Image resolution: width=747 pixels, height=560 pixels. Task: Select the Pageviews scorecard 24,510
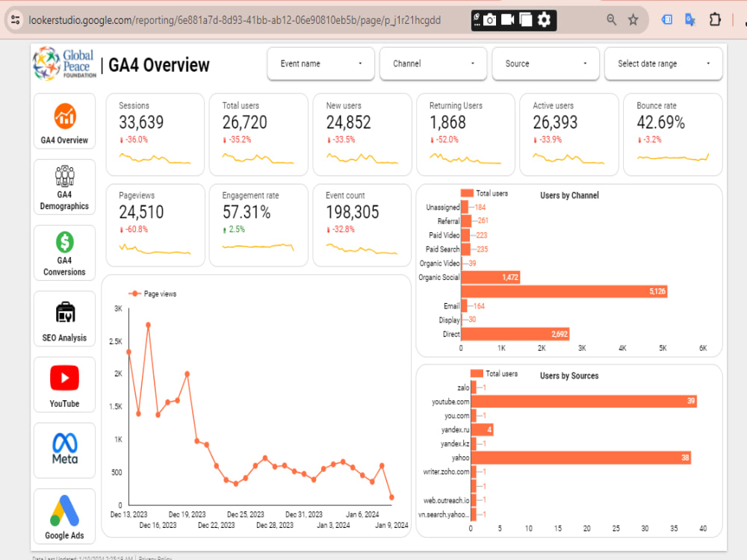155,225
